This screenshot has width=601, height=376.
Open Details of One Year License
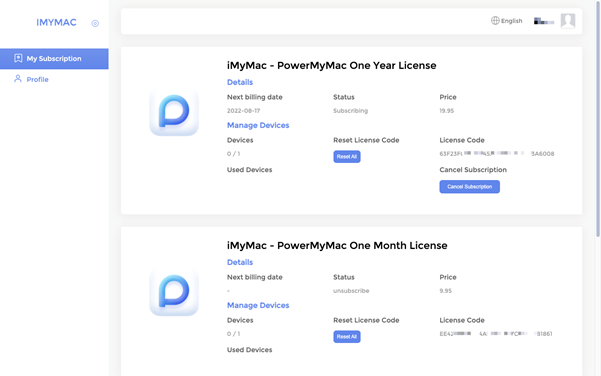click(x=240, y=82)
